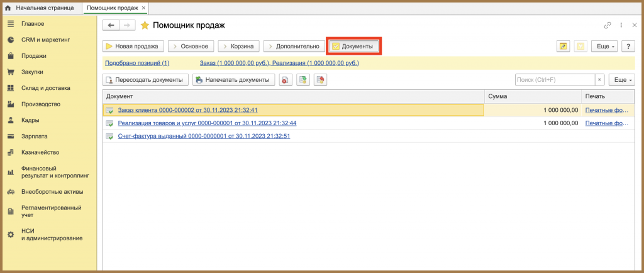Click the unpost document icon with red arrow
Image resolution: width=644 pixels, height=273 pixels.
[320, 80]
